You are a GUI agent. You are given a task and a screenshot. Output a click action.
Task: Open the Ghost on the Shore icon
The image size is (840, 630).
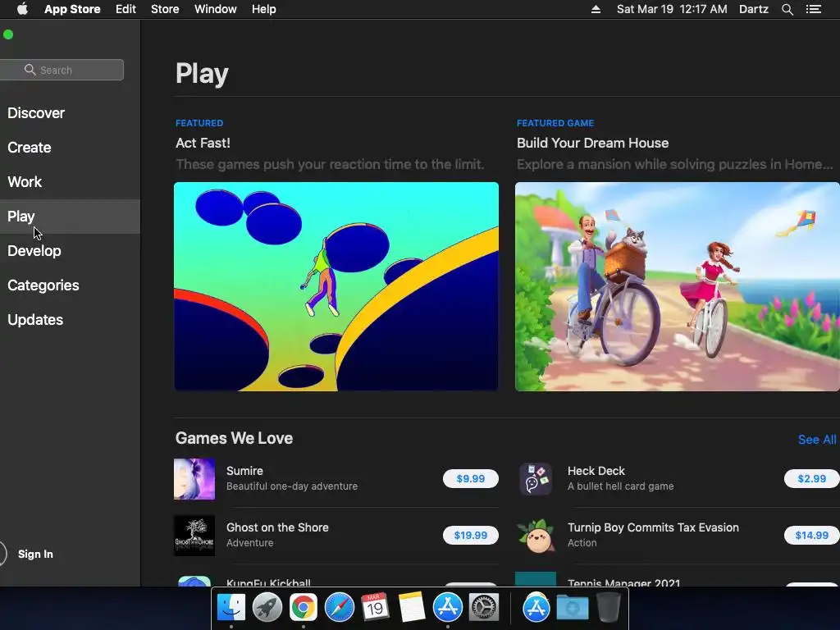[x=194, y=536]
